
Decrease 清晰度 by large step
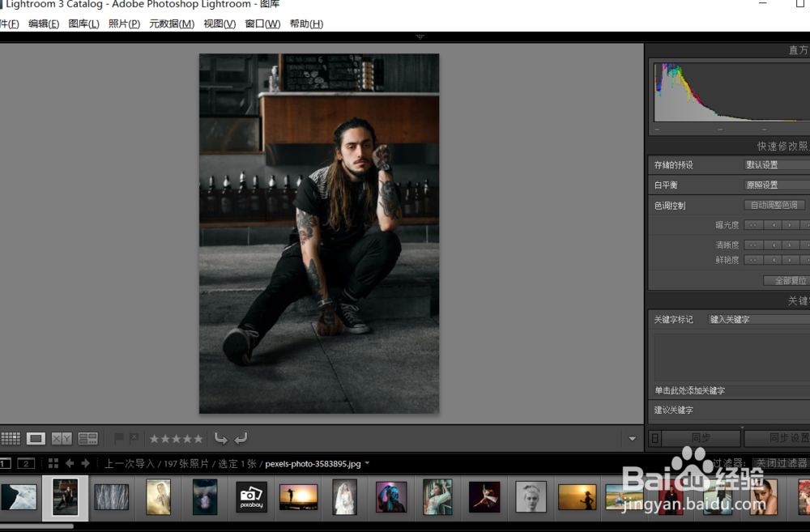pyautogui.click(x=752, y=245)
